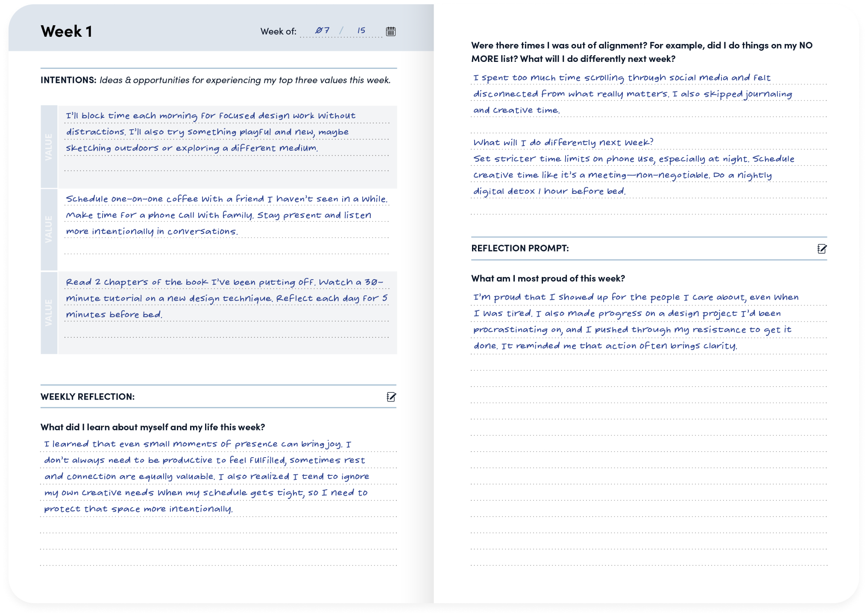Click the REFLECTION PROMPT section heading
The image size is (868, 616).
[x=520, y=248]
